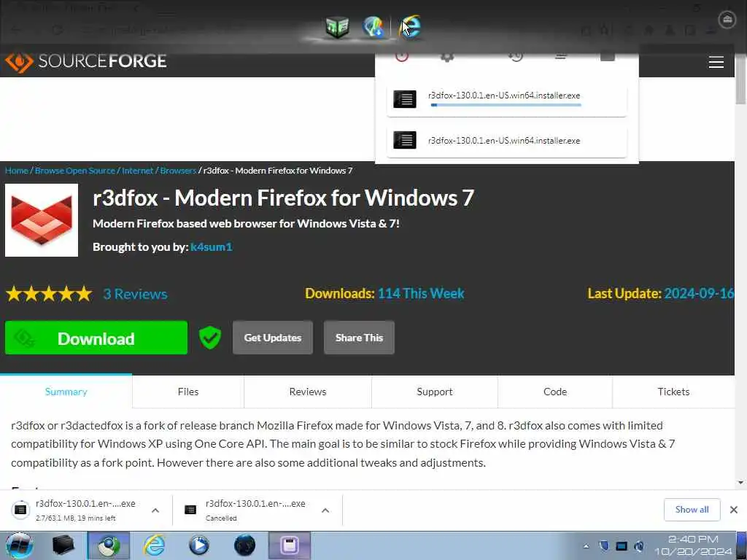
Task: Click the red power icon in downloads popup
Action: (402, 56)
